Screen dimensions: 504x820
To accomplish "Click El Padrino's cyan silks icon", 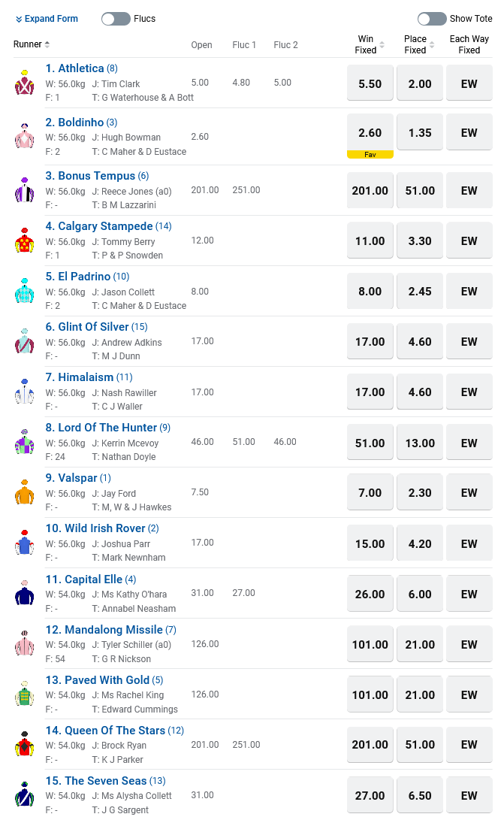I will (25, 291).
